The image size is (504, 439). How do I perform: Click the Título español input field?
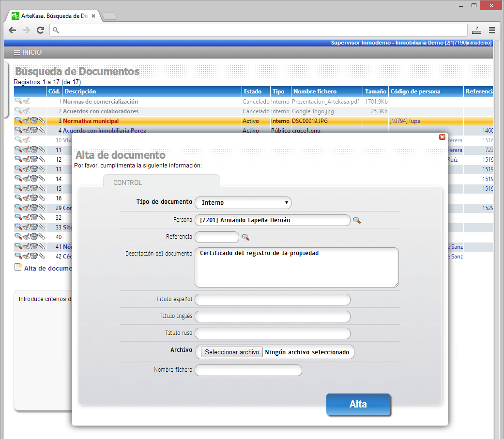pos(273,300)
